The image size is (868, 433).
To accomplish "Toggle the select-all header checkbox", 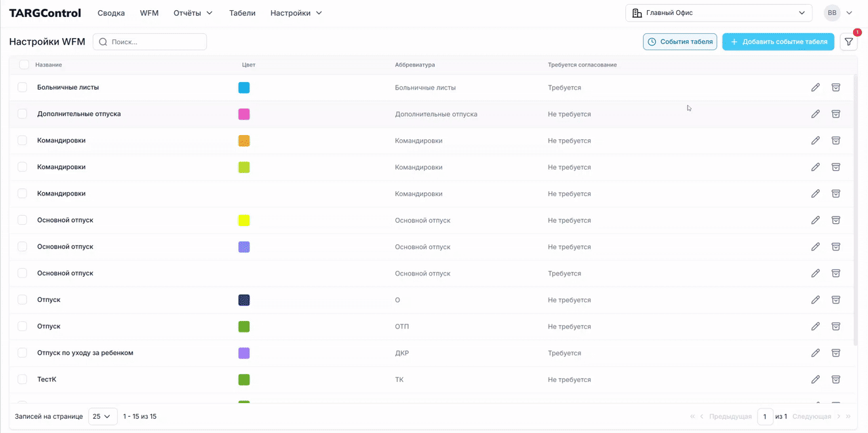I will click(24, 64).
